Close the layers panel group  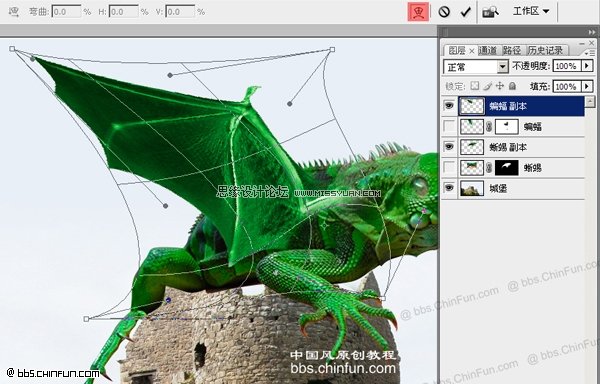(x=591, y=43)
